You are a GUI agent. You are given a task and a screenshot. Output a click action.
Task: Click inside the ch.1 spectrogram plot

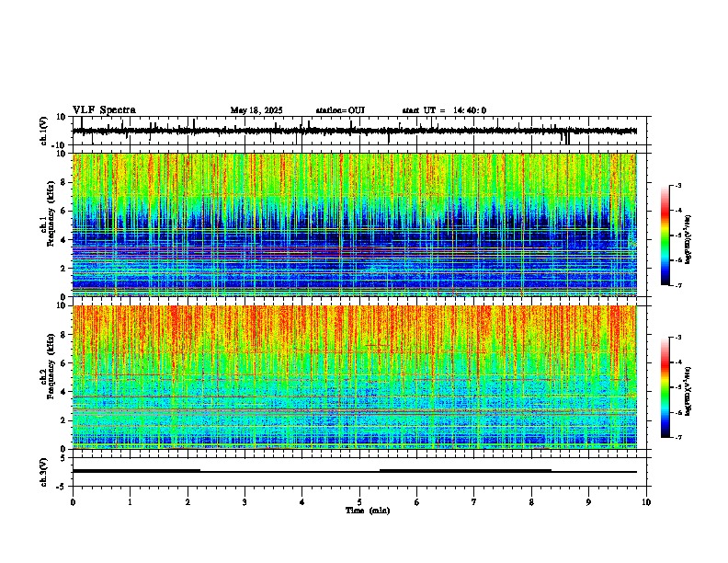click(355, 224)
